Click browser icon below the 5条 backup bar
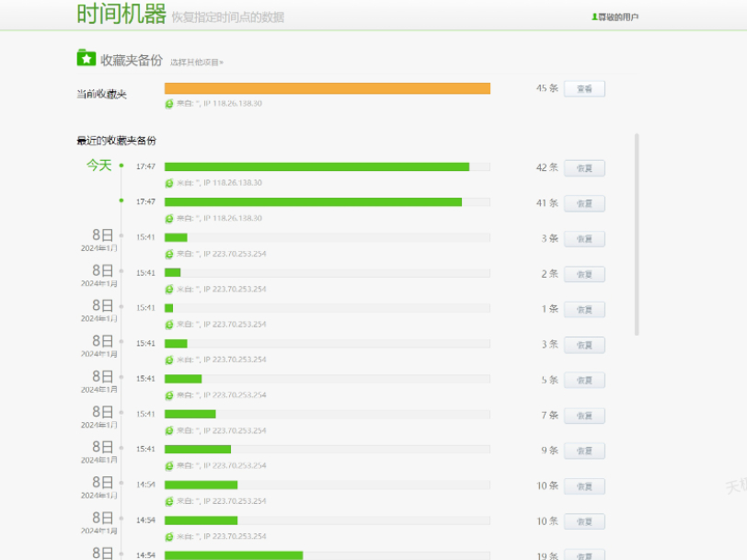The image size is (747, 560). [x=169, y=394]
